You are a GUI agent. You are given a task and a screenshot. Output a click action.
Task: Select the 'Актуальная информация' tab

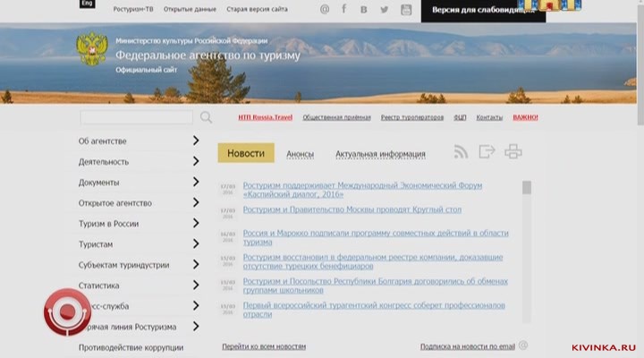(x=380, y=154)
